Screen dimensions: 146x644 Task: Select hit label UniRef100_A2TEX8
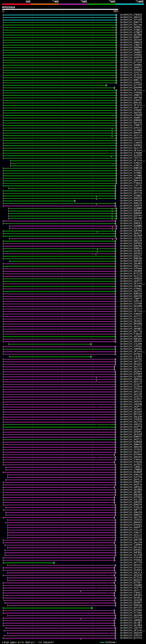(x=131, y=75)
